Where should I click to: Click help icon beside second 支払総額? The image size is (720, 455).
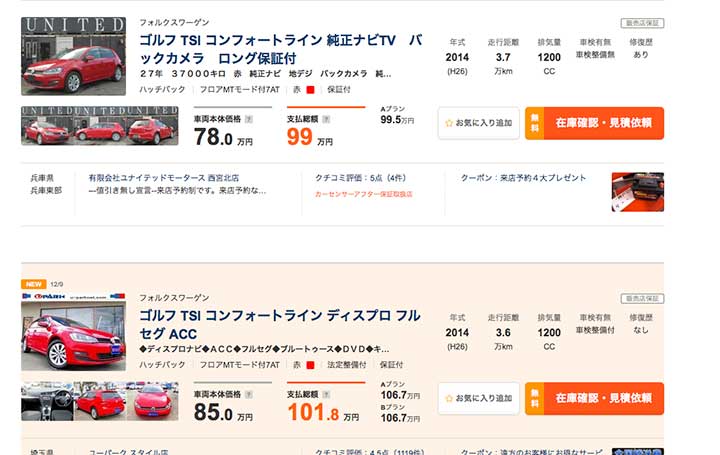pos(326,394)
